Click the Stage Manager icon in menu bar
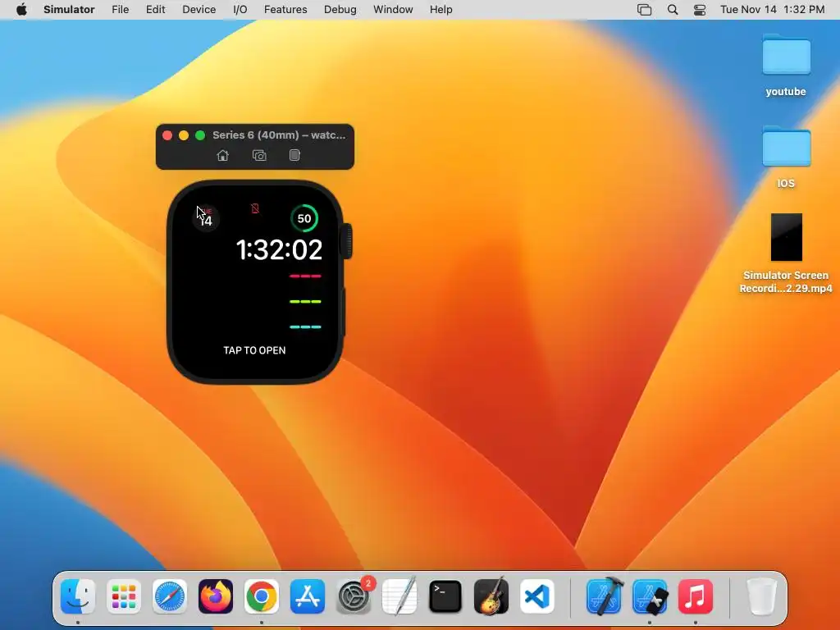This screenshot has height=630, width=840. coord(645,10)
